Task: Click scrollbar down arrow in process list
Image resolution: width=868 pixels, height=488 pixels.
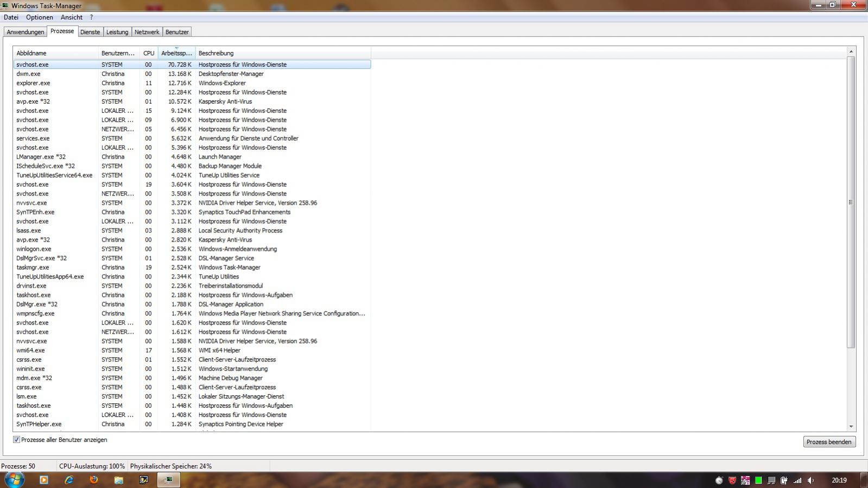Action: point(851,427)
